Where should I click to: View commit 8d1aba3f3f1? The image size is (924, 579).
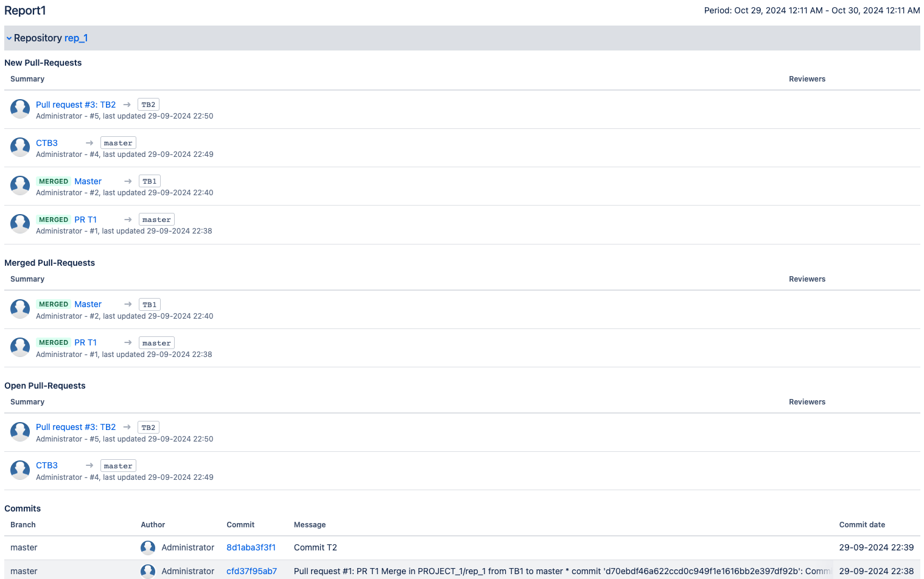coord(251,547)
